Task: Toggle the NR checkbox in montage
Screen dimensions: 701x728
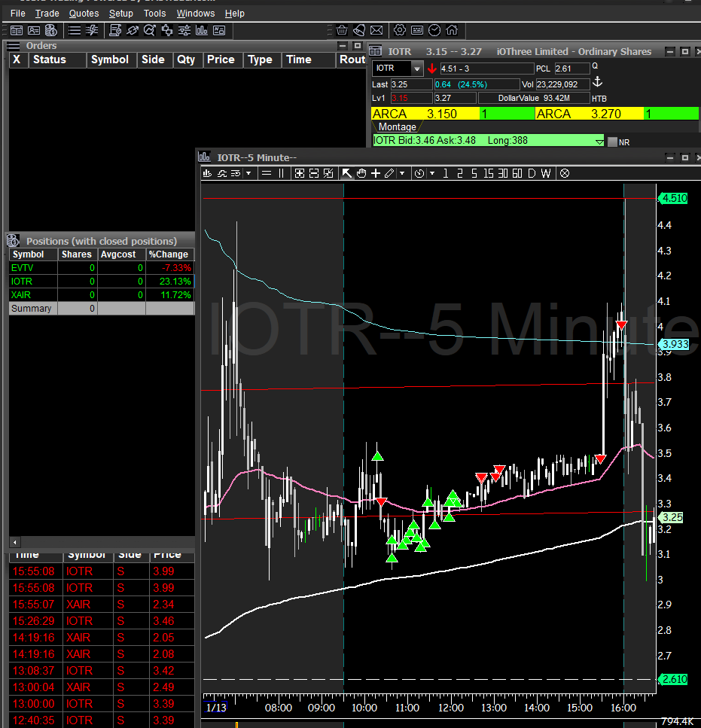Action: coord(612,142)
